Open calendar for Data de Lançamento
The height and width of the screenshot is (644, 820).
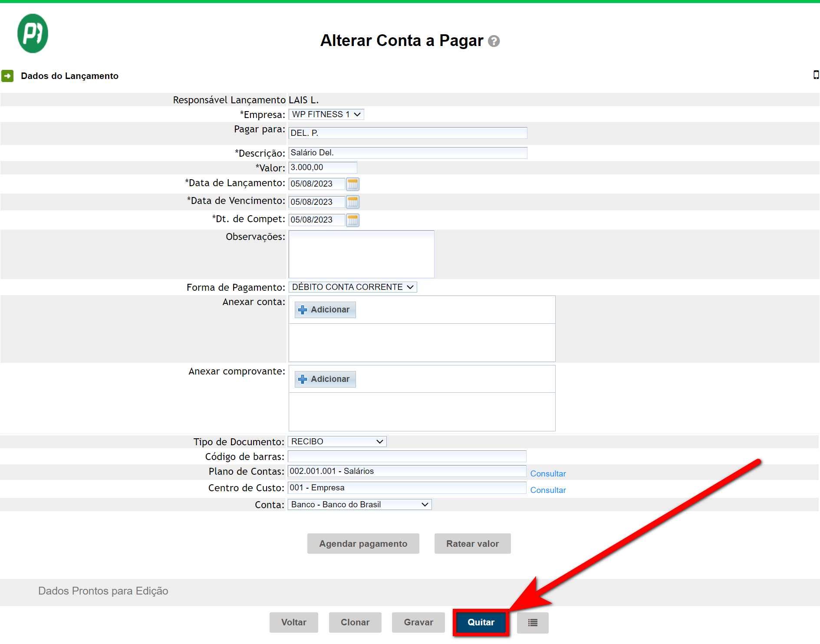pos(352,184)
